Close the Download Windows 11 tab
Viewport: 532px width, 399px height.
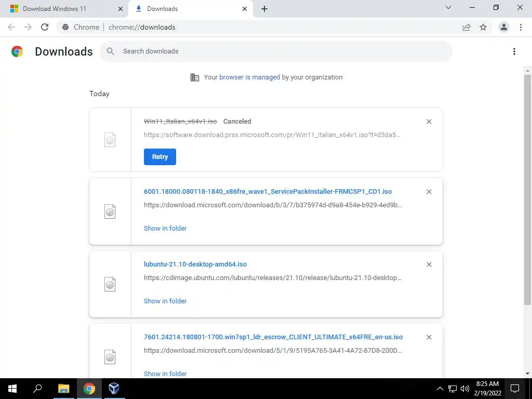120,9
